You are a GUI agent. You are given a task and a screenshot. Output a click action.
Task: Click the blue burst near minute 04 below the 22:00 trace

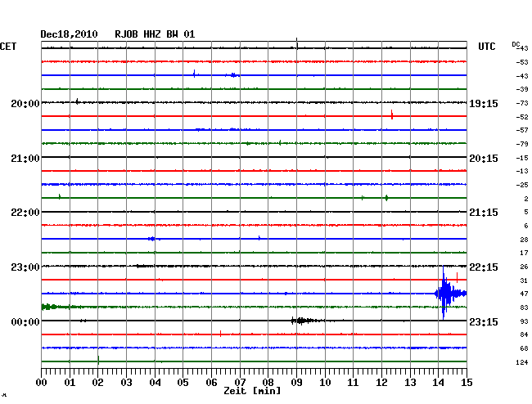tap(151, 239)
